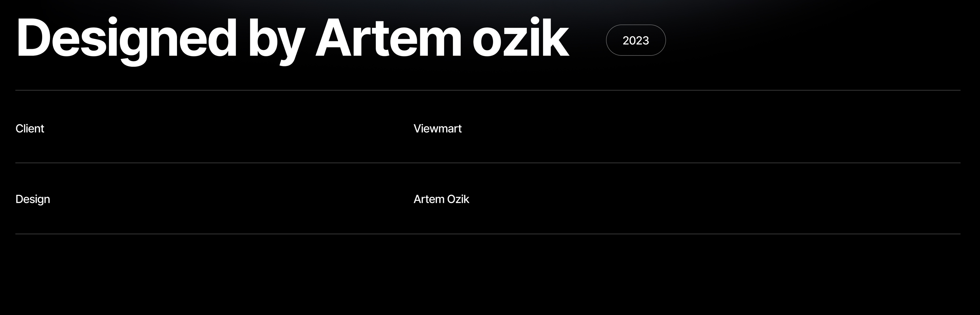Open the Artem Ozik designer name
The image size is (980, 315).
(441, 199)
